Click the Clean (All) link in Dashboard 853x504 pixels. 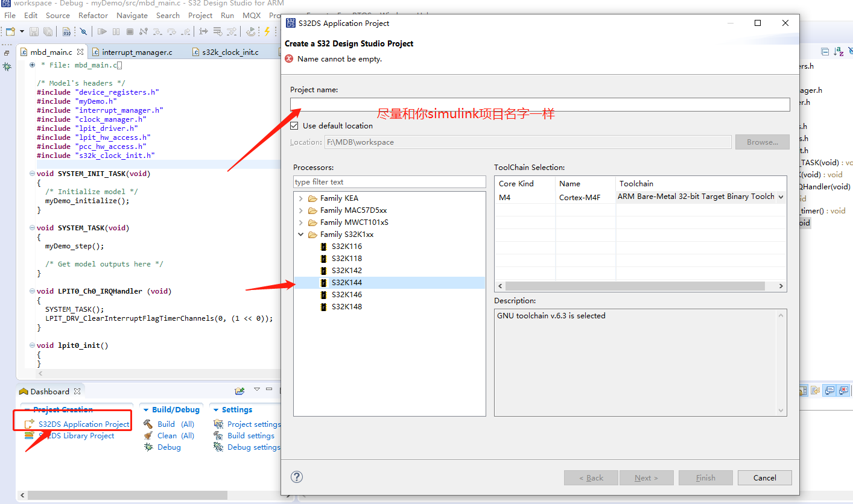(176, 436)
